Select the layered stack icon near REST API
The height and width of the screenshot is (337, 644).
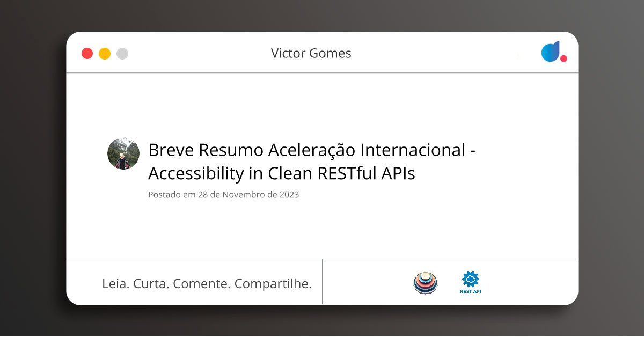[426, 282]
